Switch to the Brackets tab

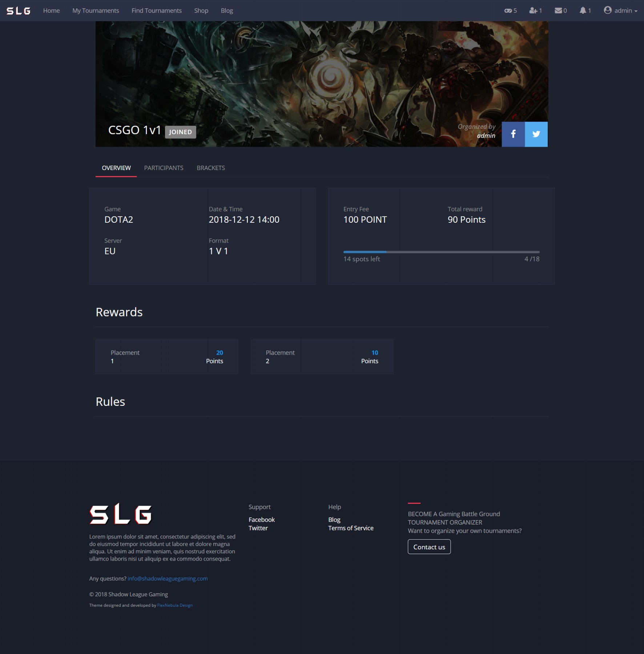coord(210,168)
